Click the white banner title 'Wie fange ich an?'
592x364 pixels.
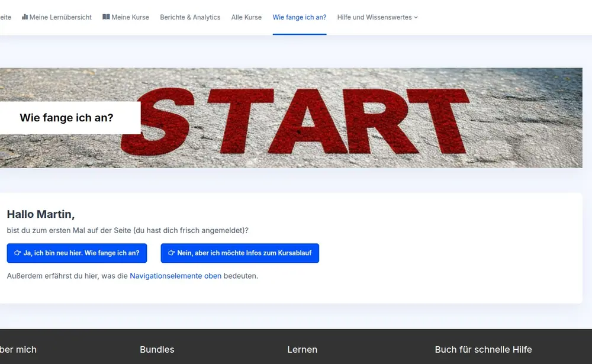click(x=66, y=118)
